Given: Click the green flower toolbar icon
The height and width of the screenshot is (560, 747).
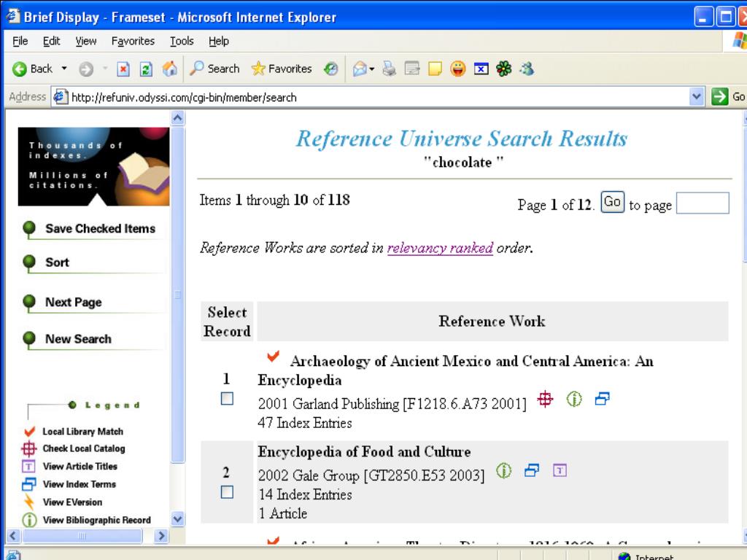Looking at the screenshot, I should [x=503, y=69].
